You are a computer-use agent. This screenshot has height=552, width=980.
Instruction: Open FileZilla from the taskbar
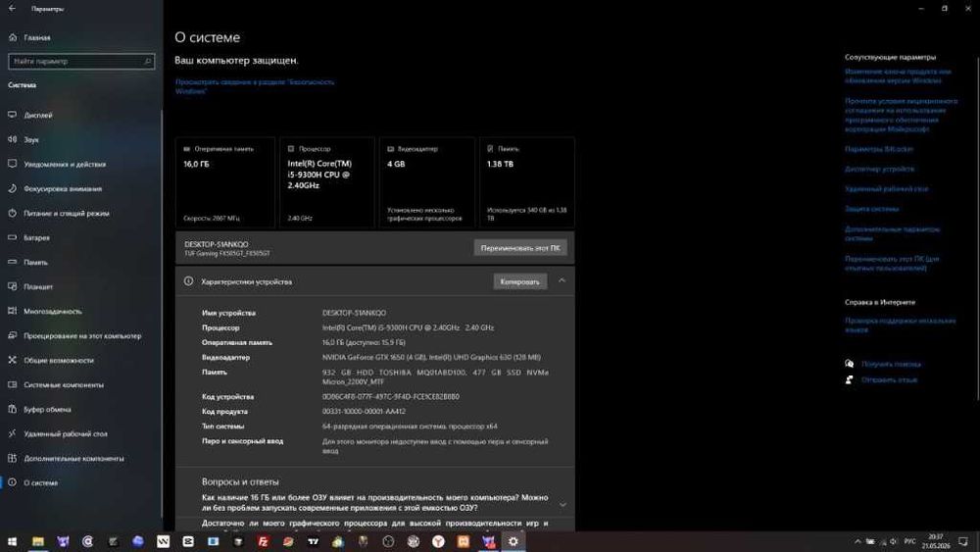point(263,541)
